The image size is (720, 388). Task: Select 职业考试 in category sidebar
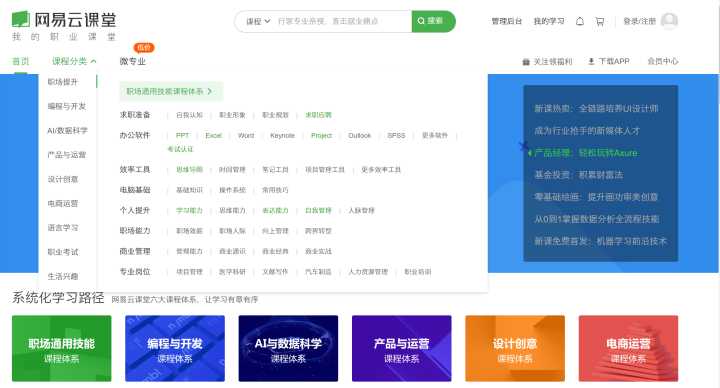[x=63, y=252]
